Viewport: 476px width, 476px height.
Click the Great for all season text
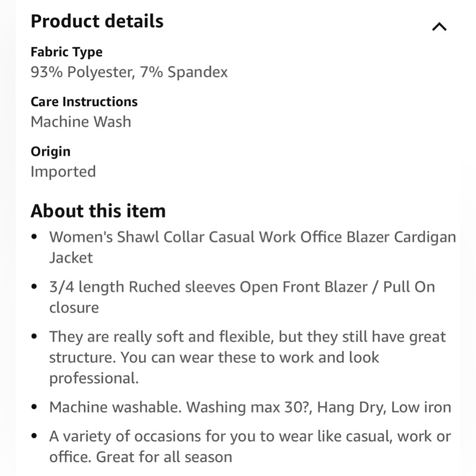click(164, 457)
